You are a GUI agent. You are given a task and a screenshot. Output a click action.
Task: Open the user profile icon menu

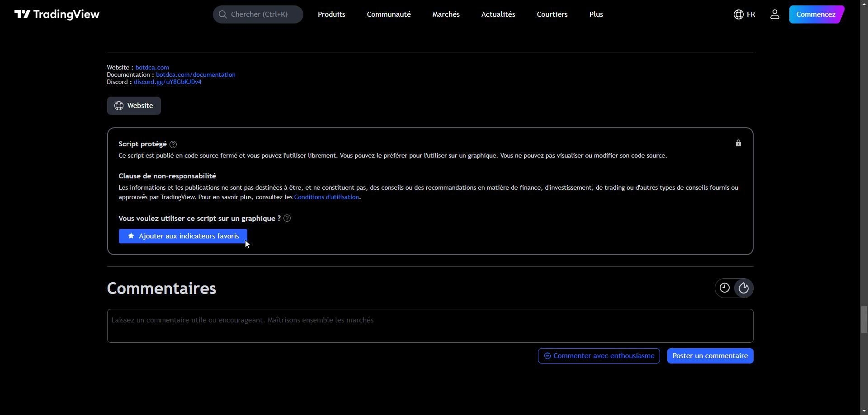[774, 14]
